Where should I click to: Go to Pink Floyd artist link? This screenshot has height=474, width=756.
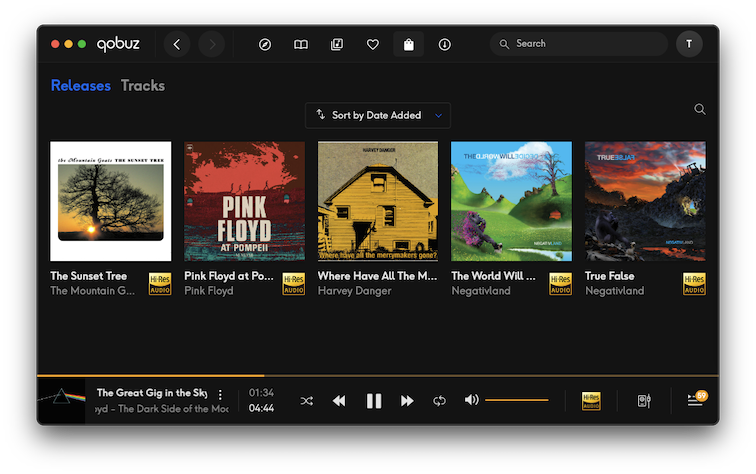208,291
